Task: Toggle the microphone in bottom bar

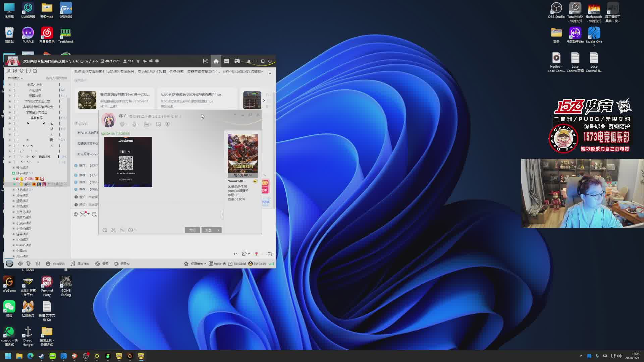Action: coord(29,264)
